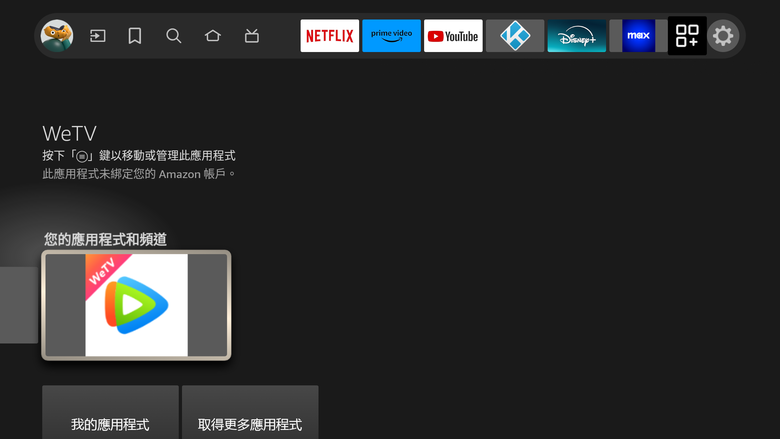Open Live TV icon
780x439 pixels.
(252, 36)
